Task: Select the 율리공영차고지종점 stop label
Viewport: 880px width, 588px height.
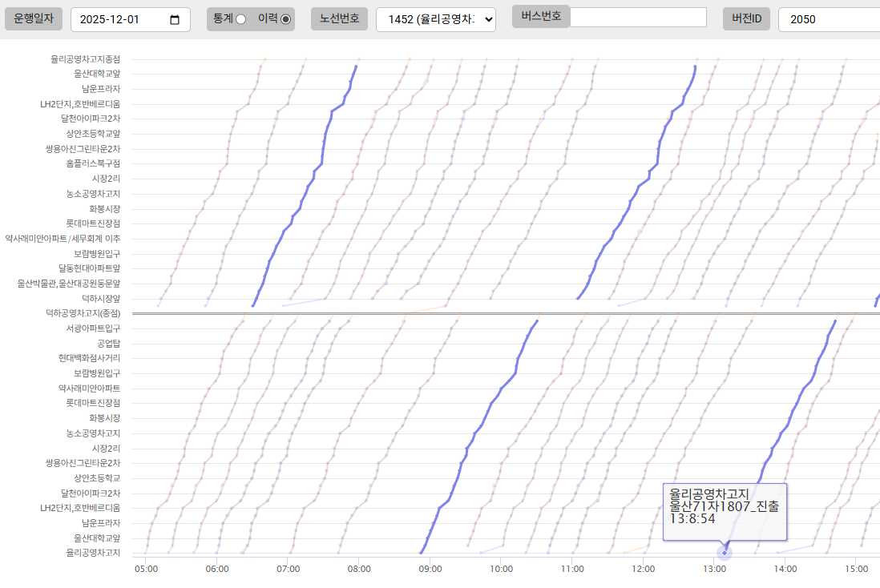Action: coord(85,59)
